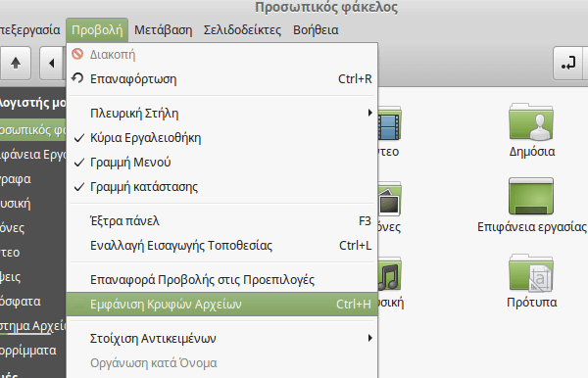
Task: Open the Πρότυπα folder icon
Action: pos(531,273)
